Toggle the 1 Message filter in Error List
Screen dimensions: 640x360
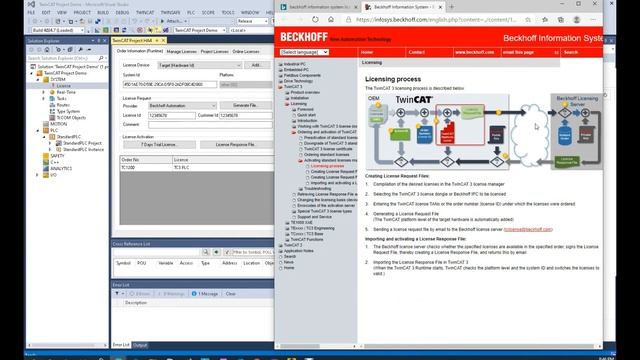(x=205, y=293)
